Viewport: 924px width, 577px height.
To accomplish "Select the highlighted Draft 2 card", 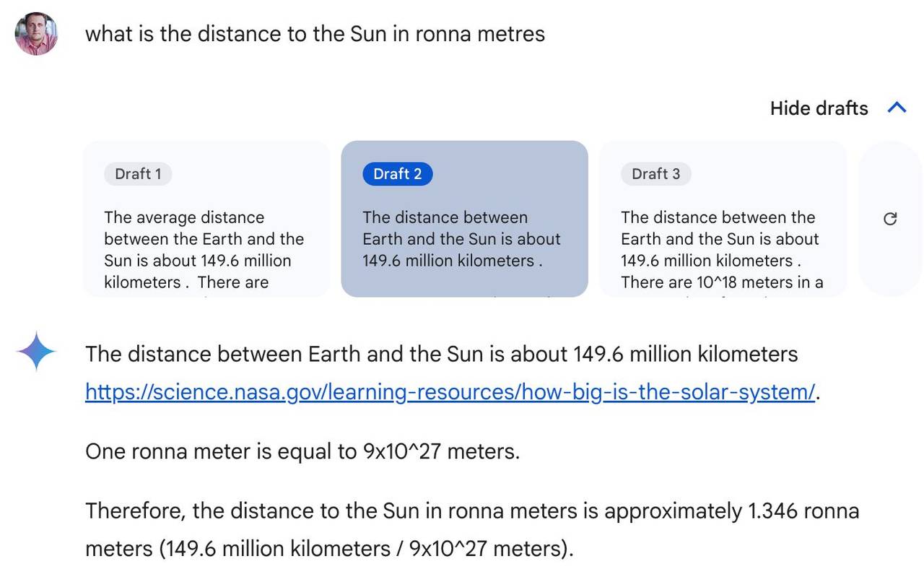I will pyautogui.click(x=464, y=219).
